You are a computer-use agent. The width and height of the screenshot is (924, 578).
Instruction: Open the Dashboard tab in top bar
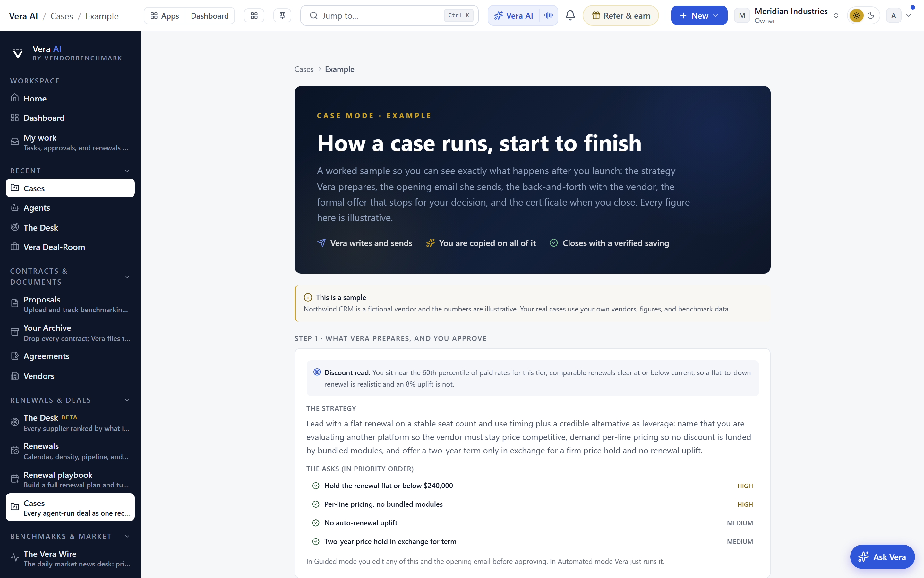click(x=210, y=16)
